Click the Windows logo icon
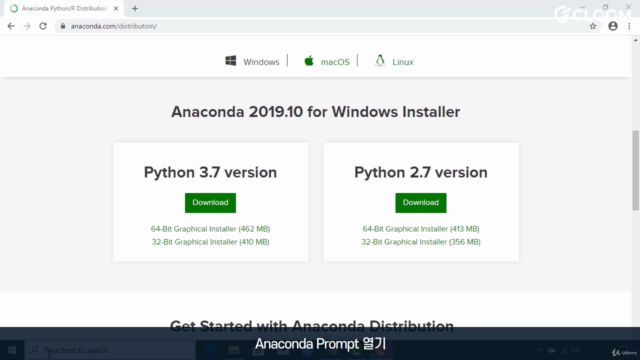The height and width of the screenshot is (360, 640). 231,61
